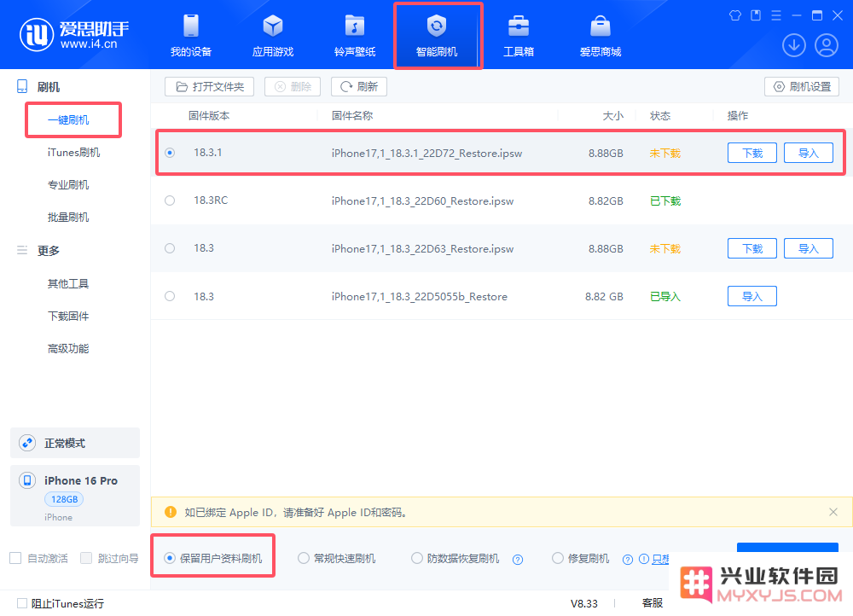Click the 状态 column header
The image size is (853, 616).
(x=660, y=116)
